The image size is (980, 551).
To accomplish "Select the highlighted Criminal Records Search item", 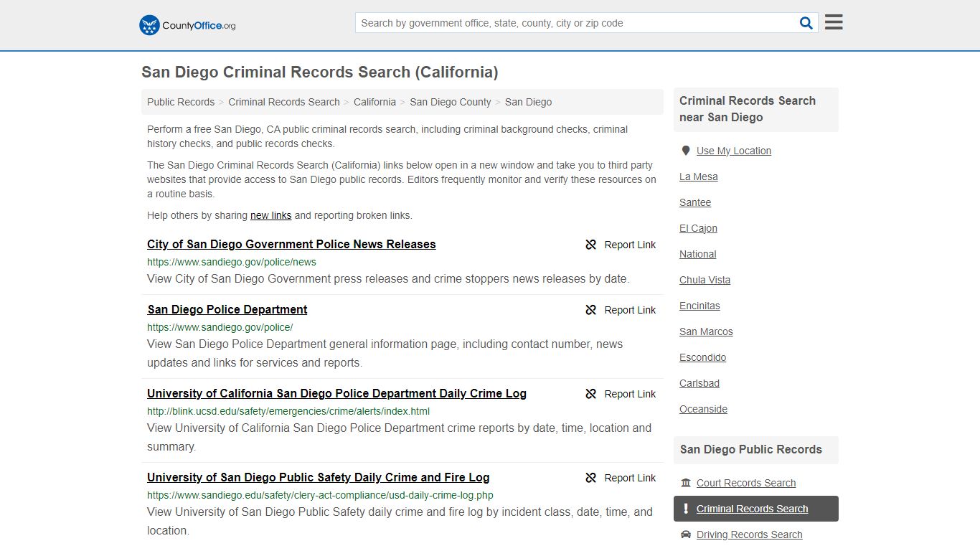I will (x=755, y=509).
